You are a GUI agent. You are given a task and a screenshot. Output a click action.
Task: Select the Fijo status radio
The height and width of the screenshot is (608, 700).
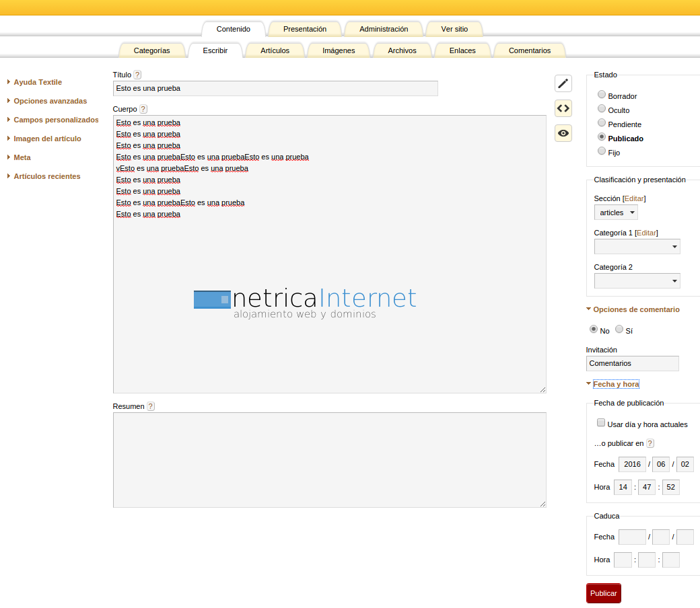(x=602, y=151)
